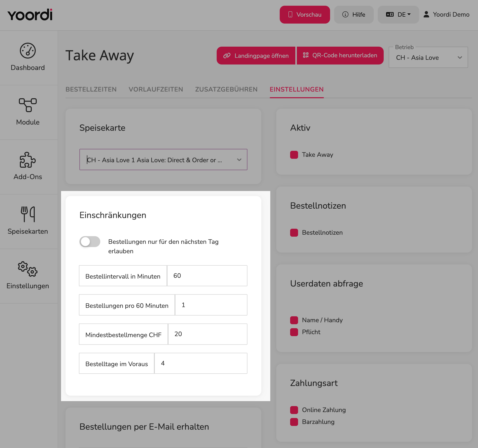Open the Add-Ons puzzle icon
The height and width of the screenshot is (448, 478).
[x=28, y=160]
